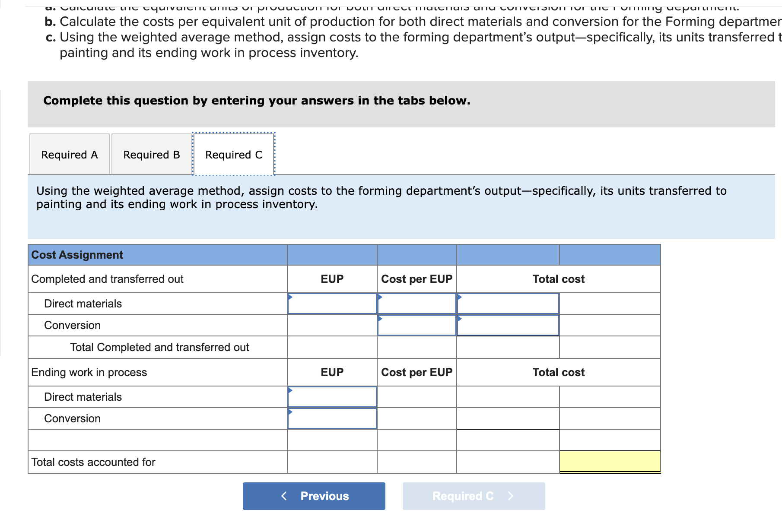782x532 pixels.
Task: Click the flag icon on Conversion Total cost cell
Action: 459,319
